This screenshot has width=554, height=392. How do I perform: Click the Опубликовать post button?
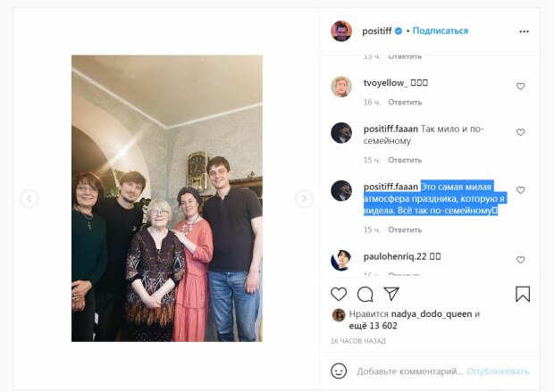(498, 371)
